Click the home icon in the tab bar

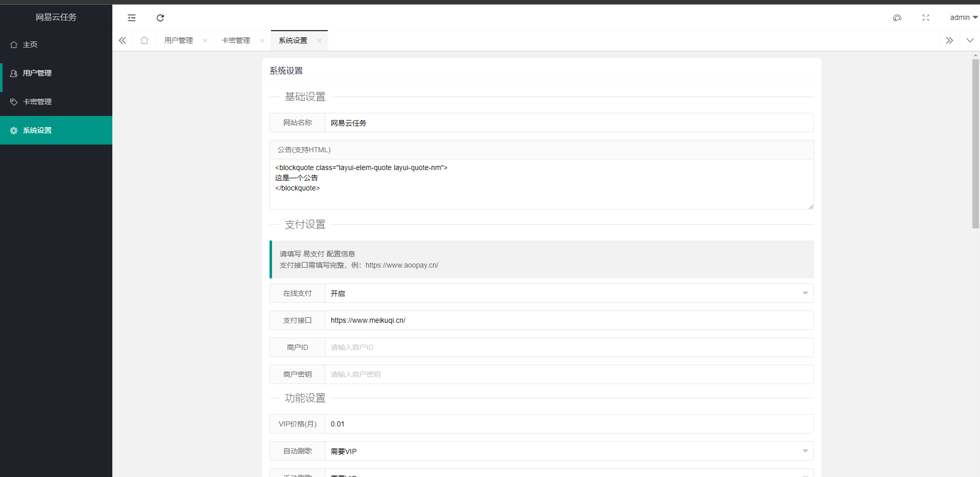144,40
